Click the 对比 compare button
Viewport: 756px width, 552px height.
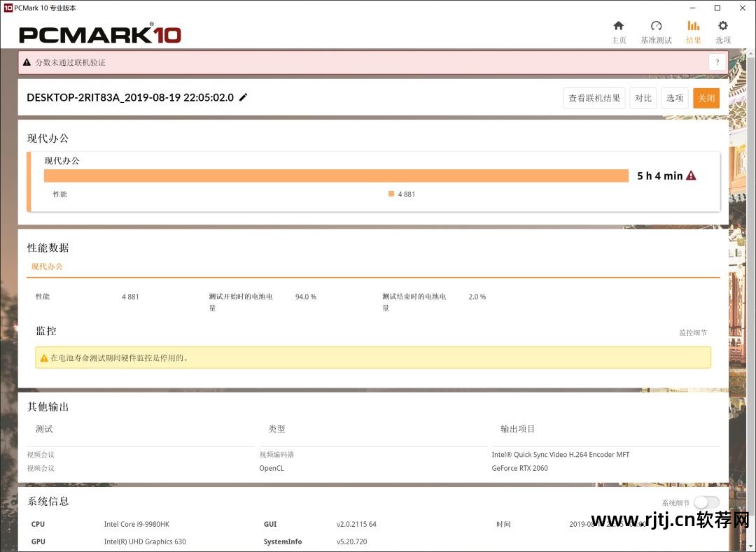tap(643, 98)
